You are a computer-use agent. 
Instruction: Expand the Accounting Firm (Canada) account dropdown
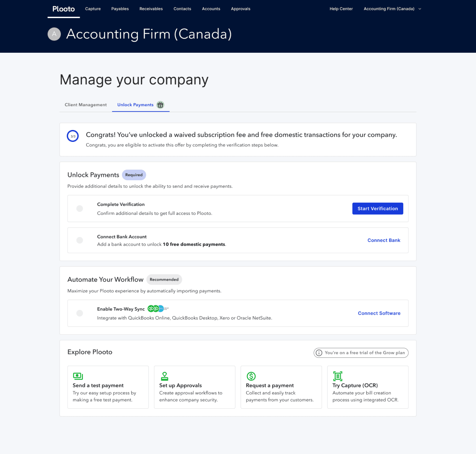392,9
